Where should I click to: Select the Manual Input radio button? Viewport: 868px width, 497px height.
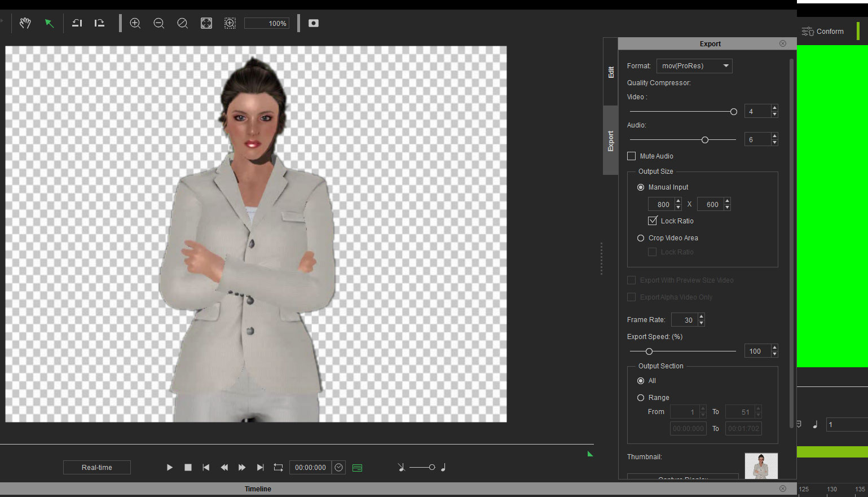(641, 187)
